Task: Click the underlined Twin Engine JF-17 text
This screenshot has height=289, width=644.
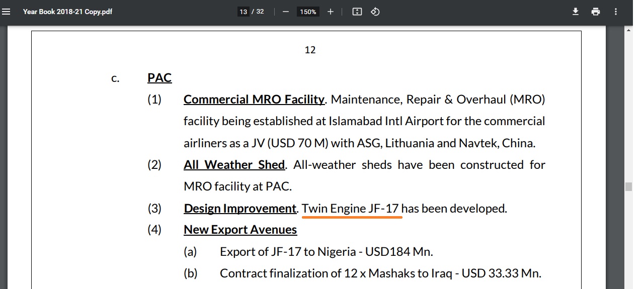Action: click(x=350, y=209)
